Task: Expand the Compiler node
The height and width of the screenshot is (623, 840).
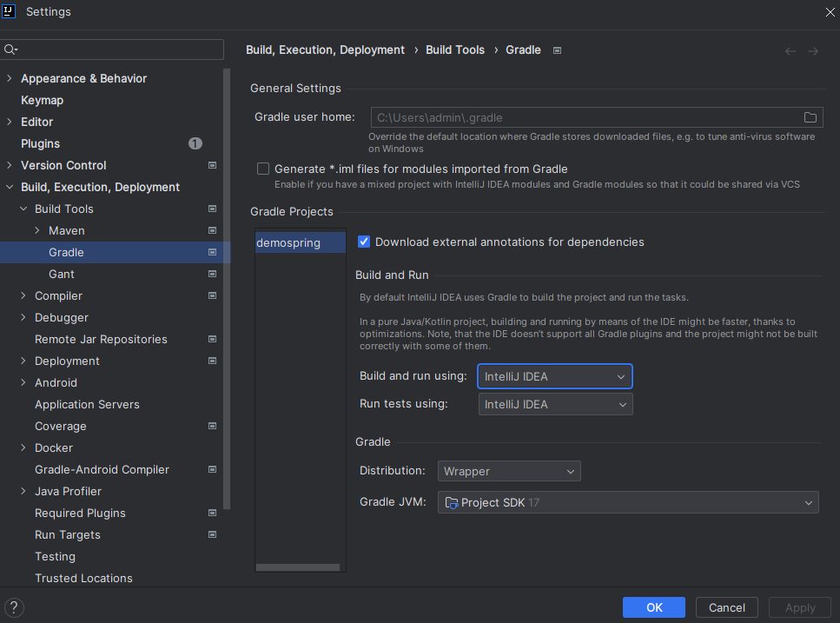Action: coord(23,295)
